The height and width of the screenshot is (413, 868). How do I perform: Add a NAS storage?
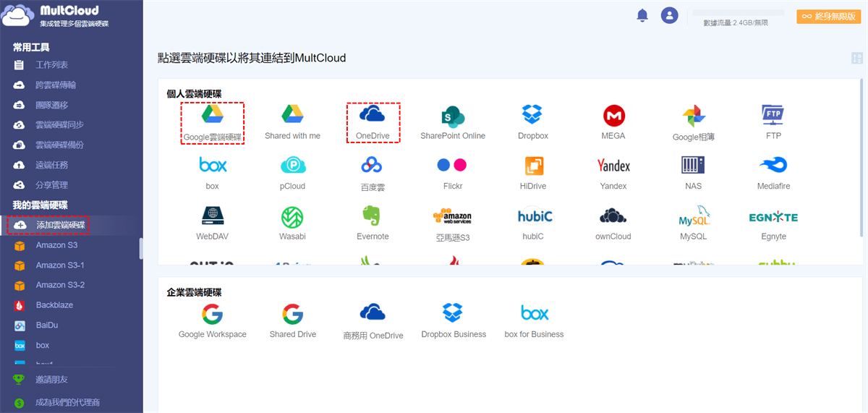694,173
